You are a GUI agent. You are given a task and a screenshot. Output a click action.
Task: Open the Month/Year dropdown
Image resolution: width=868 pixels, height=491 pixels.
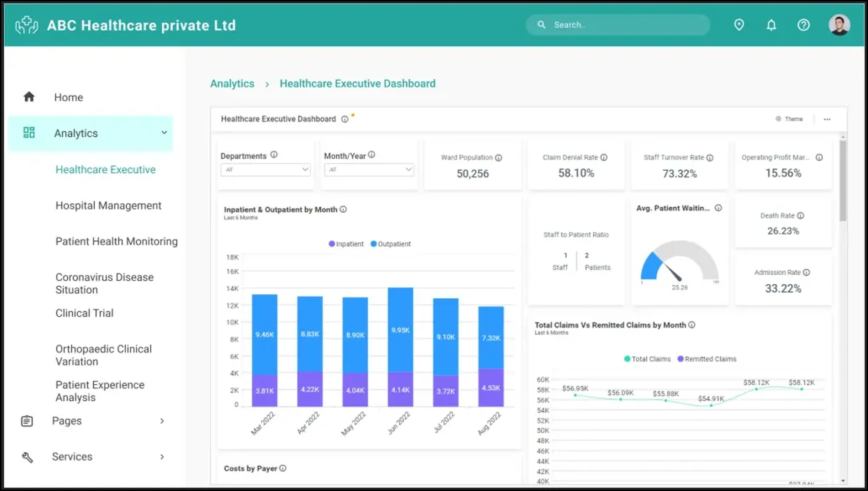[369, 169]
